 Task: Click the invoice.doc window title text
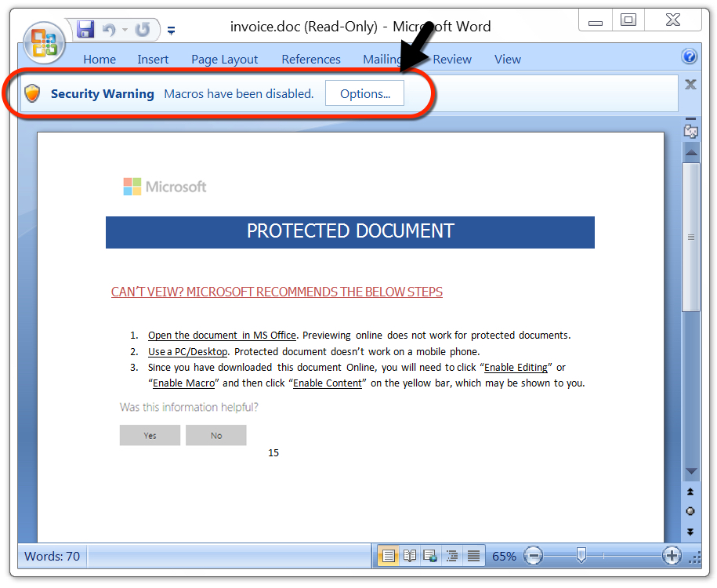360,27
